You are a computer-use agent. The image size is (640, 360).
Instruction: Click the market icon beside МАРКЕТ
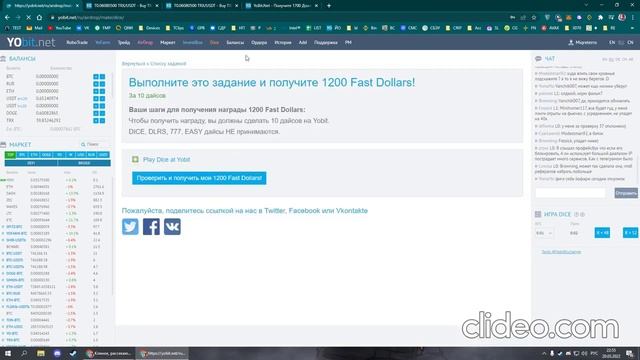3,144
